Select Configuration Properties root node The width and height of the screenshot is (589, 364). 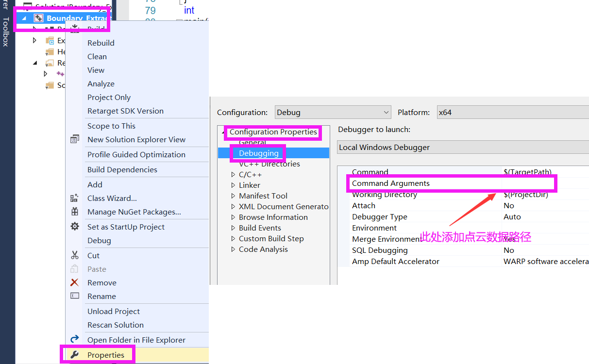coord(273,132)
